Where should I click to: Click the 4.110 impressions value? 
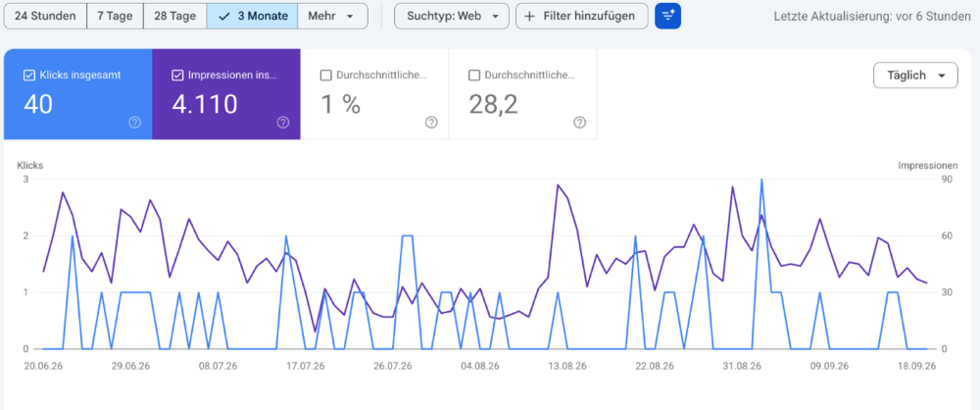[x=205, y=105]
